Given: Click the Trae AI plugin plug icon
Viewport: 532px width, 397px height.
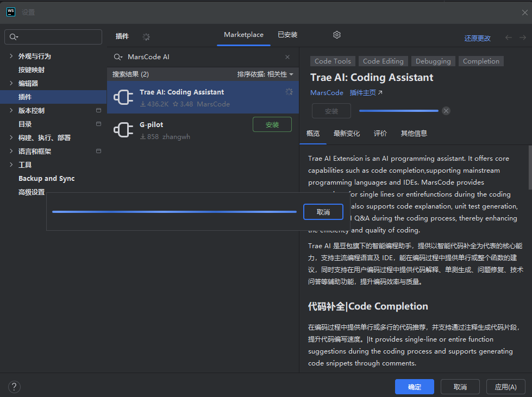Looking at the screenshot, I should pos(123,97).
